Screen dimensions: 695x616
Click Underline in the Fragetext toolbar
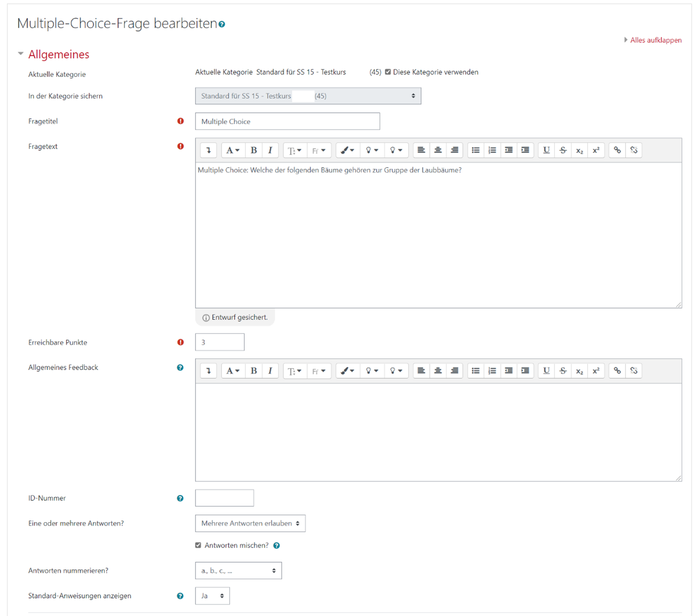[x=546, y=150]
